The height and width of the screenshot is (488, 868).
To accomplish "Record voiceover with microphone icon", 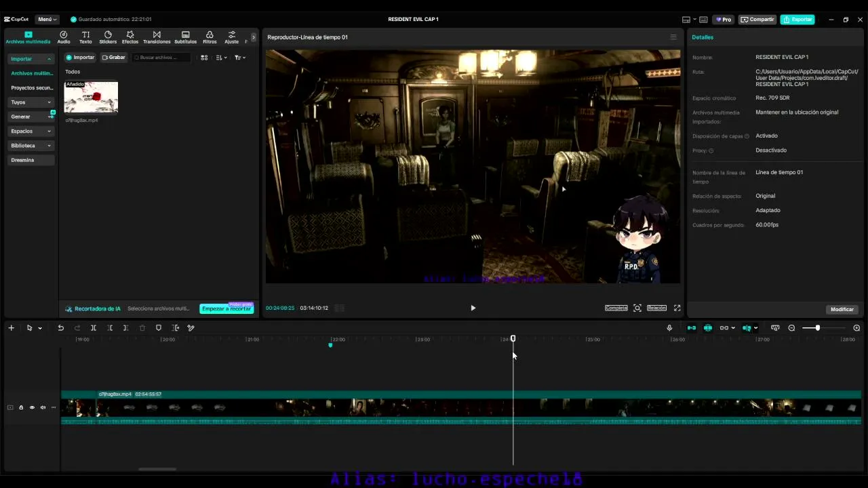I will 669,328.
